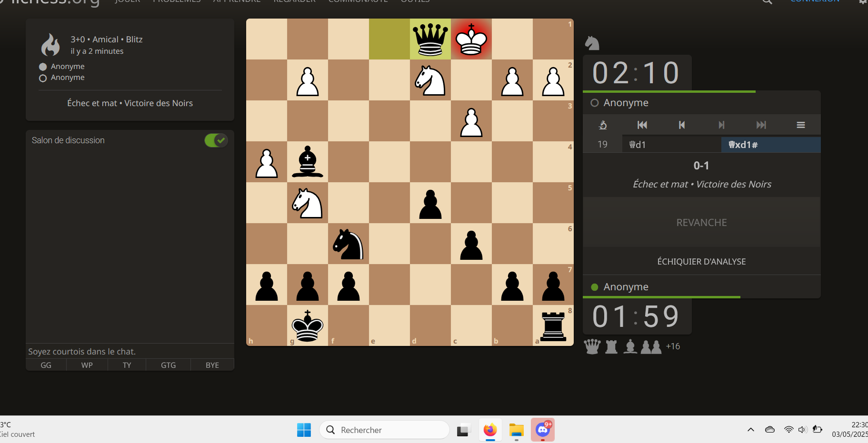Send the TY chat preset
This screenshot has width=868, height=443.
click(127, 365)
